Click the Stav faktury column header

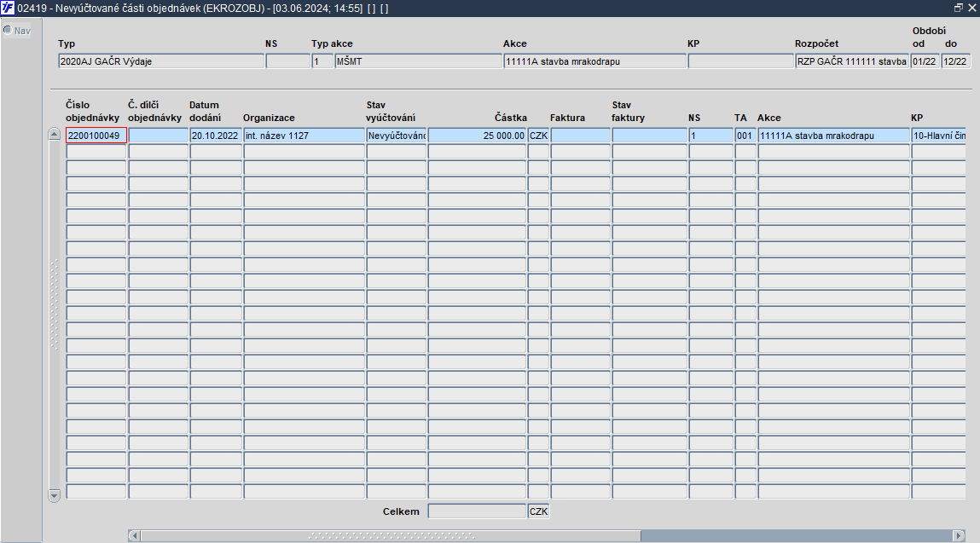(x=628, y=111)
